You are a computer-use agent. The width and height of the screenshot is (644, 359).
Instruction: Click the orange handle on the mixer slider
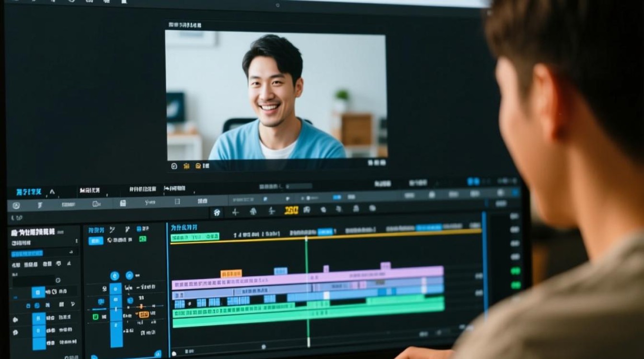coord(141,306)
